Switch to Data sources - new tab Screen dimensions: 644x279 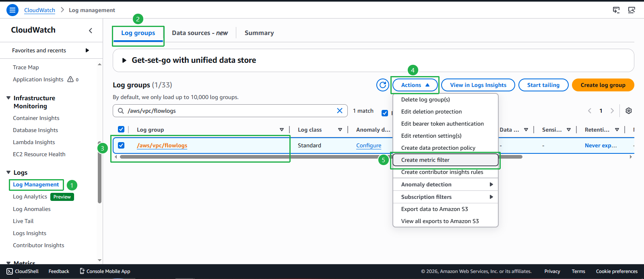200,33
